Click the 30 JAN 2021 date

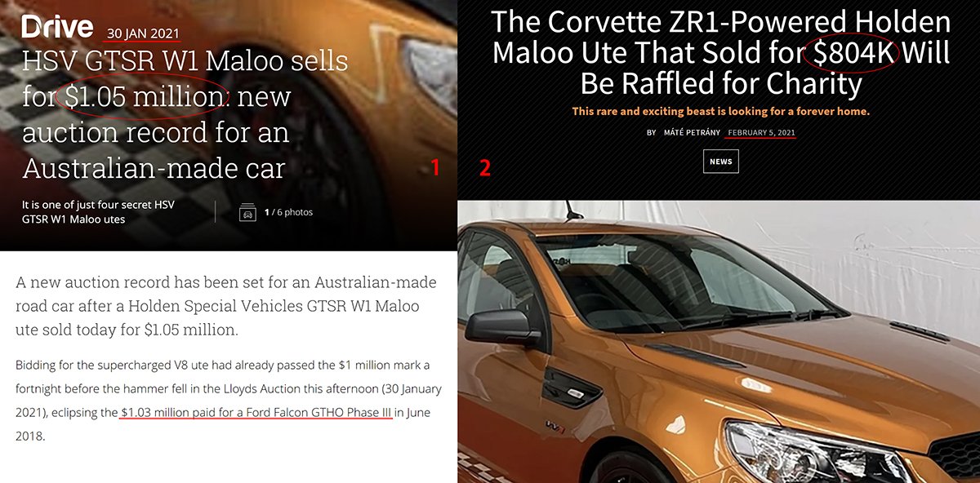[x=142, y=32]
